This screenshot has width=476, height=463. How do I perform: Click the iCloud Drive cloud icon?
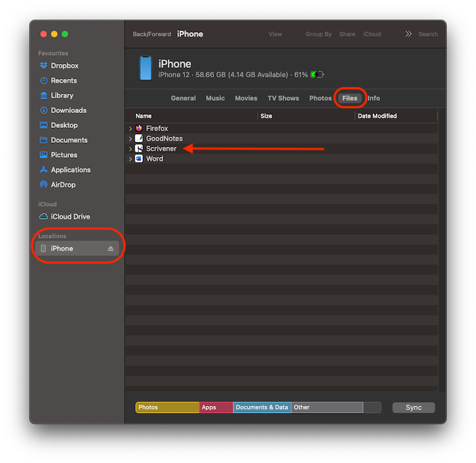pos(44,216)
